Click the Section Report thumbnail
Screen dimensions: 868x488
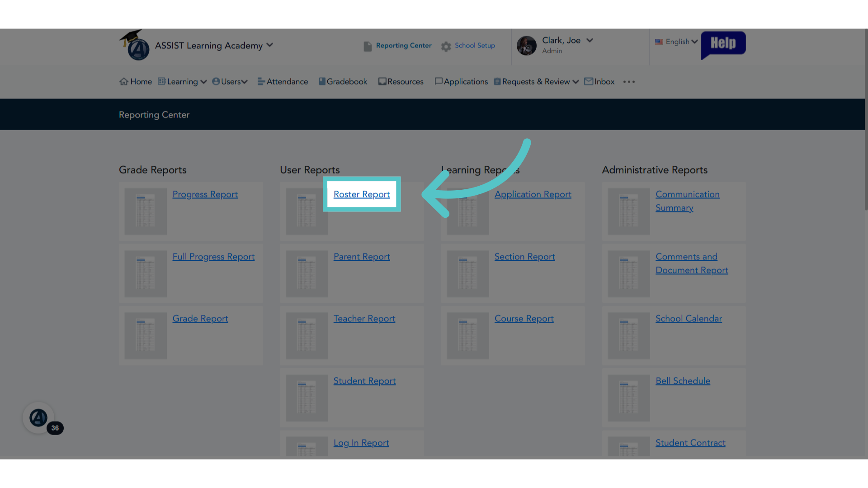(468, 274)
